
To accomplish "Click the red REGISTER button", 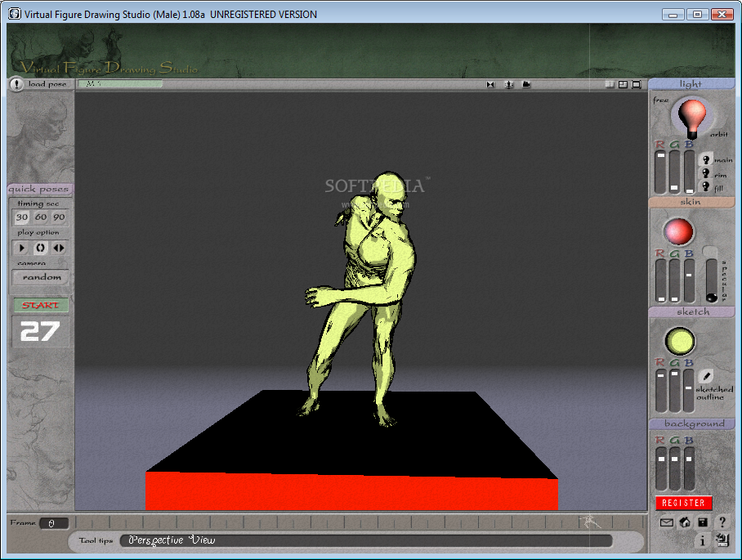I will point(683,503).
